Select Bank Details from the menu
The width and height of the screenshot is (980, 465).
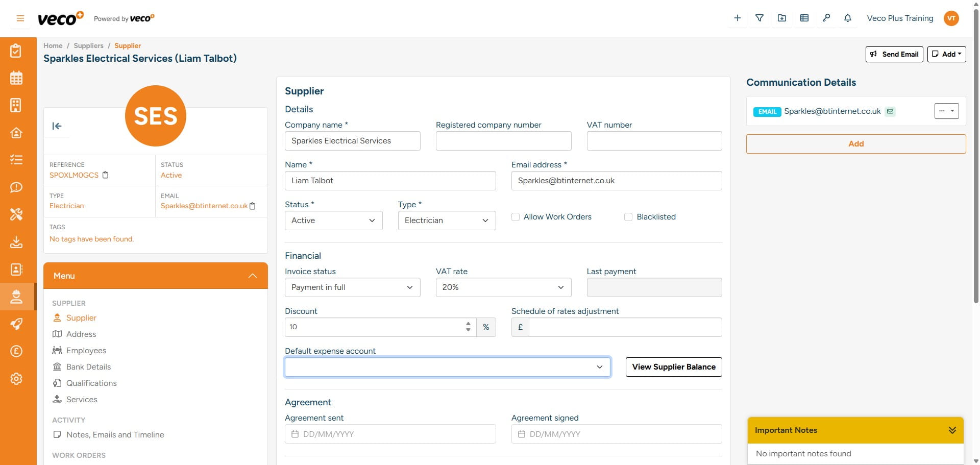click(x=88, y=366)
